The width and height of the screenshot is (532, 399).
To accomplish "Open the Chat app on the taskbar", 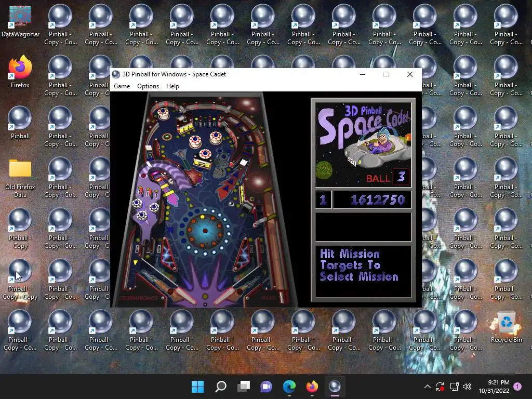I will click(x=267, y=387).
